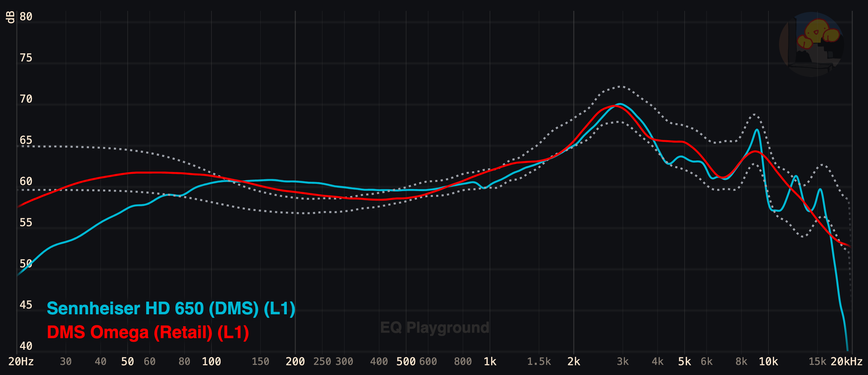
Task: Click the 70 tick label on the dB axis
Action: (x=26, y=99)
